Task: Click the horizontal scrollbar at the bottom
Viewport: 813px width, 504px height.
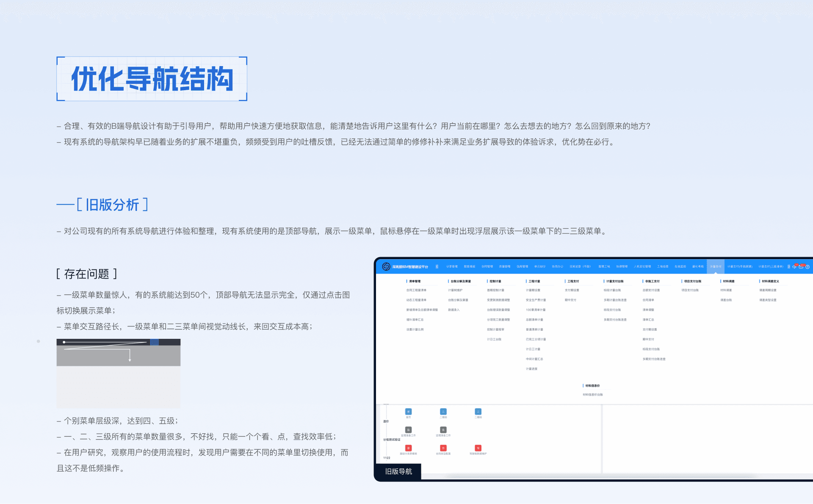Action: coord(601,476)
